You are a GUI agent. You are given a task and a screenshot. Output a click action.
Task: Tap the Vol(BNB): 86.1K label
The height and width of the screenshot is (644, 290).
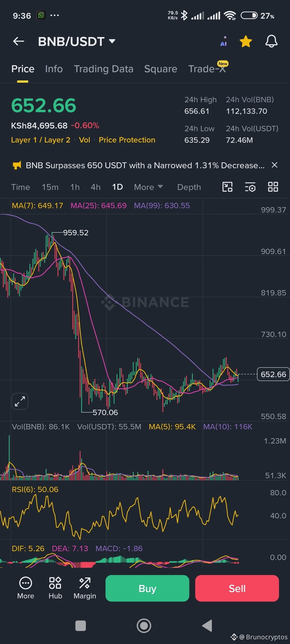coord(41,427)
